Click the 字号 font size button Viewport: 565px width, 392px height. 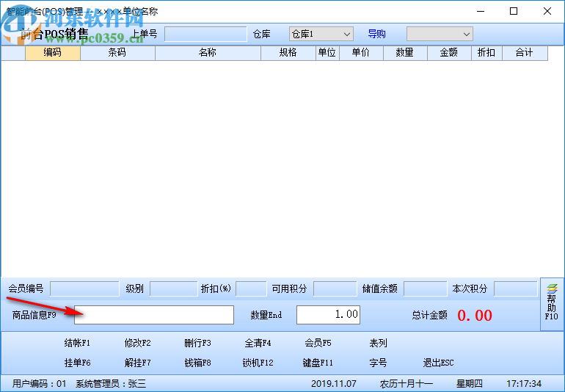click(378, 363)
